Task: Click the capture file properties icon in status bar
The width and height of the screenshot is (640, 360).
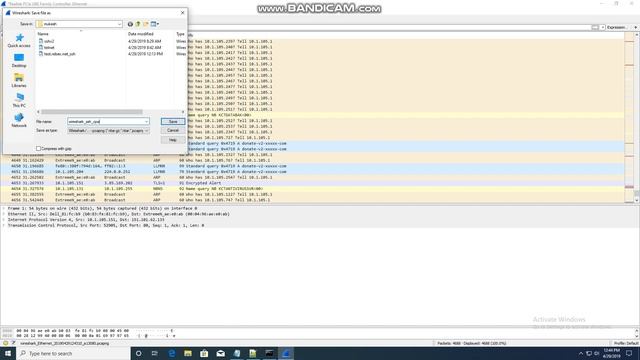Action: pyautogui.click(x=13, y=343)
